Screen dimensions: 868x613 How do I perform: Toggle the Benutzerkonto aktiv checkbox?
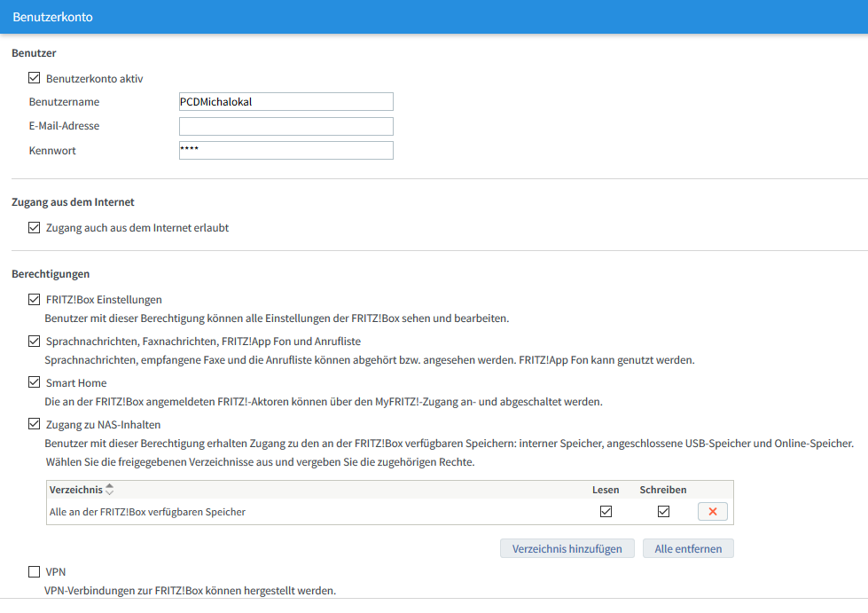(x=35, y=78)
